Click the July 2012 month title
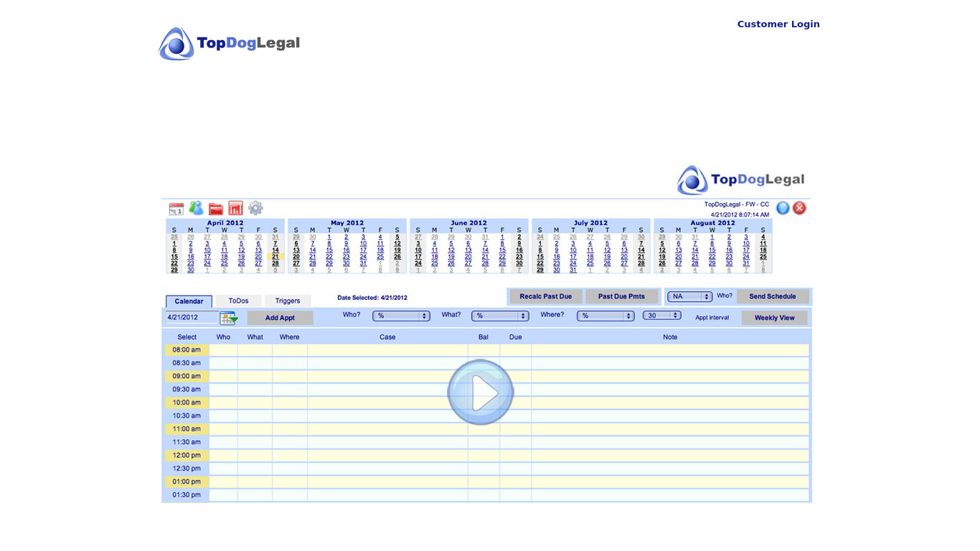This screenshot has width=980, height=551. click(591, 223)
